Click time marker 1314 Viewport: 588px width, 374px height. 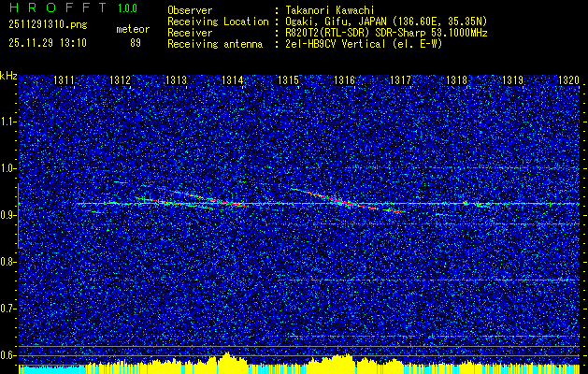point(232,79)
